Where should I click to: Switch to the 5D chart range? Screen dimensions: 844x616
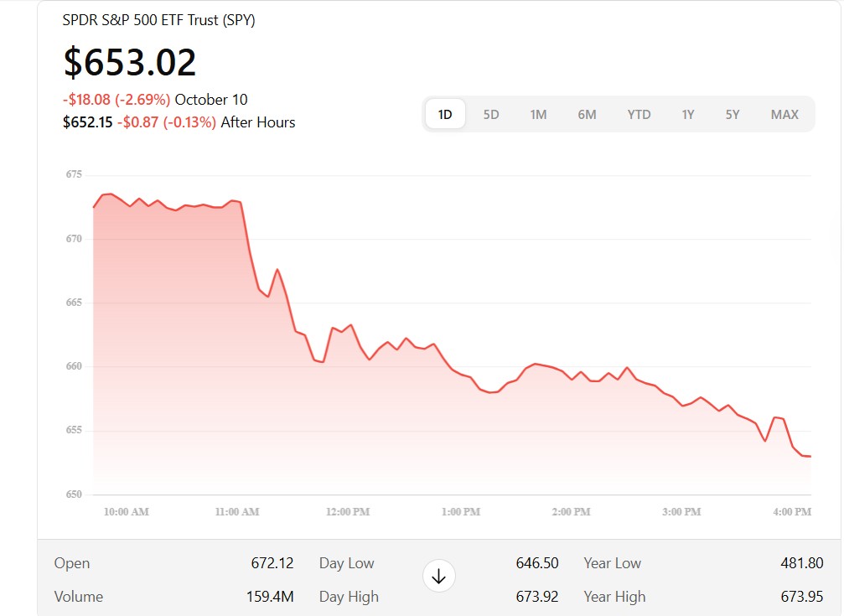(491, 114)
